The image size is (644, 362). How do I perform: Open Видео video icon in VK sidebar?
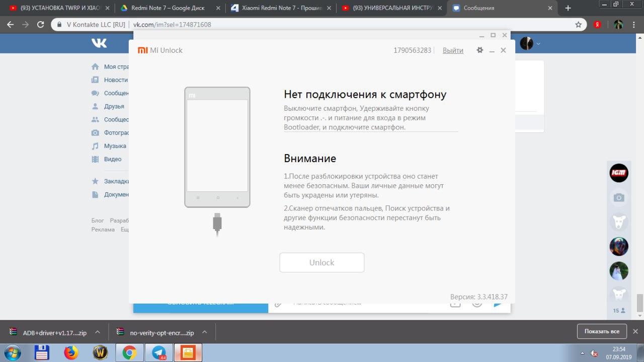pyautogui.click(x=95, y=159)
